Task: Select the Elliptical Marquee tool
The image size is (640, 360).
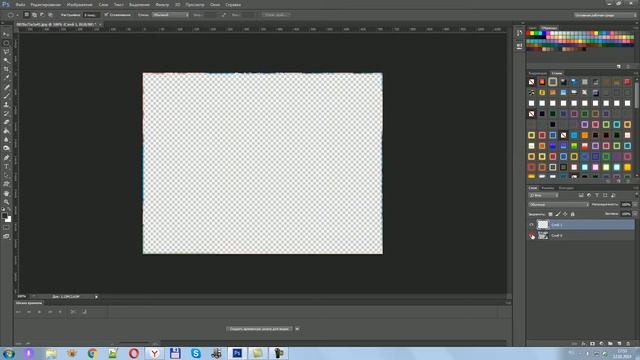Action: click(x=6, y=43)
